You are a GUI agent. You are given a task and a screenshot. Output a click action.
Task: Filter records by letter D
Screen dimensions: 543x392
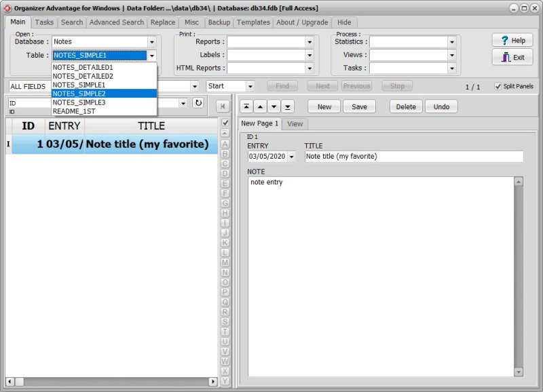(x=225, y=174)
